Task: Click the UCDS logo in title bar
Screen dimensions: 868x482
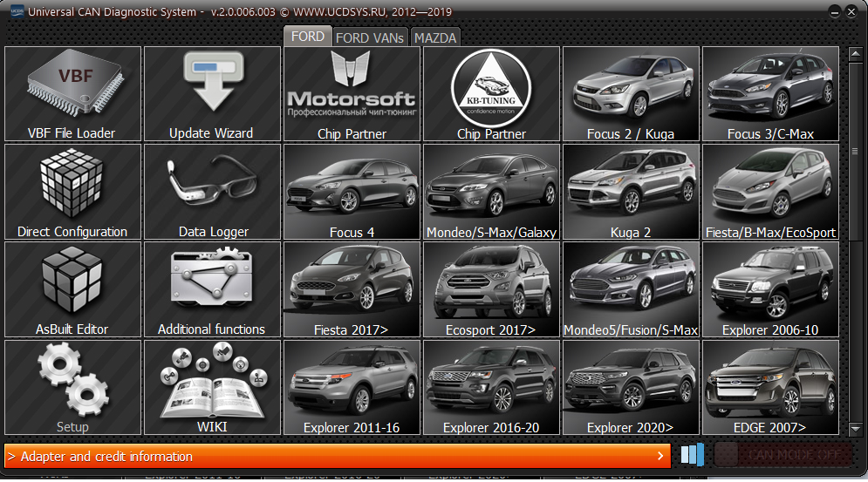Action: [x=17, y=11]
